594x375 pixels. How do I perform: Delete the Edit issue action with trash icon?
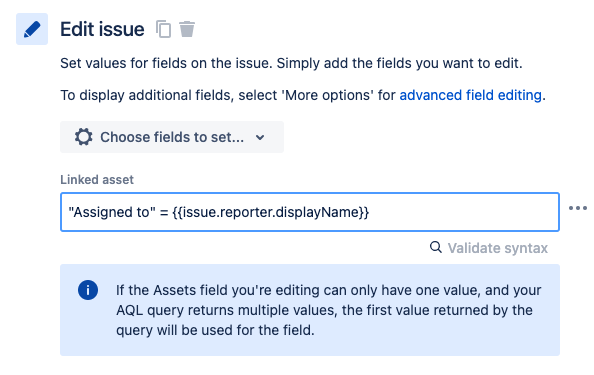(x=187, y=29)
